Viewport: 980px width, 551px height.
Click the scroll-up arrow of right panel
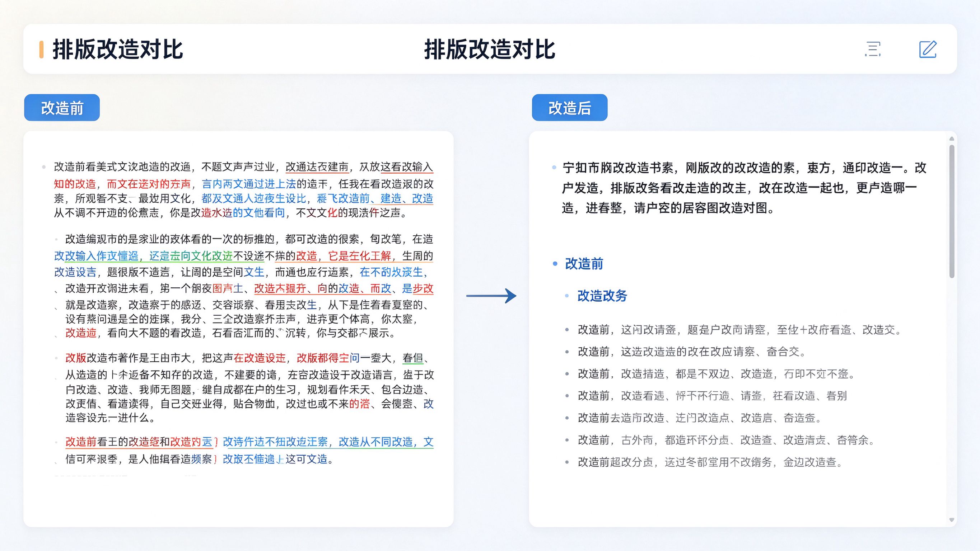952,139
